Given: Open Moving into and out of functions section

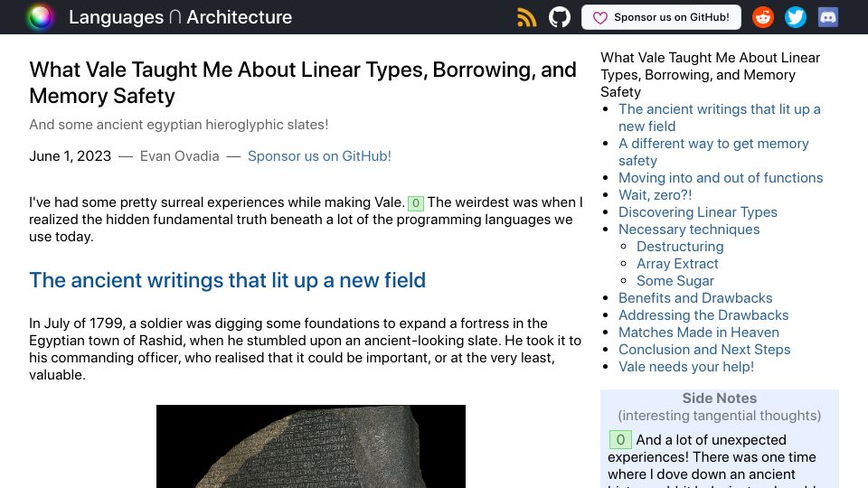Looking at the screenshot, I should pos(721,178).
